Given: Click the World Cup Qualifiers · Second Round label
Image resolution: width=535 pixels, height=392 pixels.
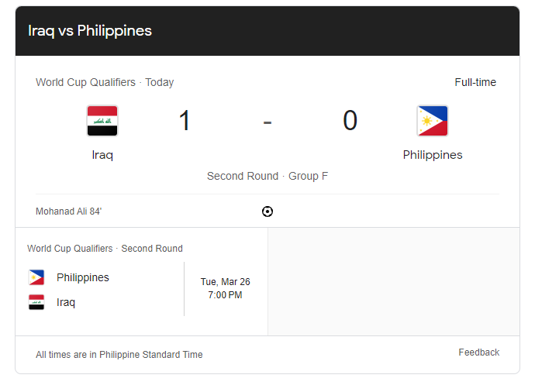Looking at the screenshot, I should click(x=105, y=249).
